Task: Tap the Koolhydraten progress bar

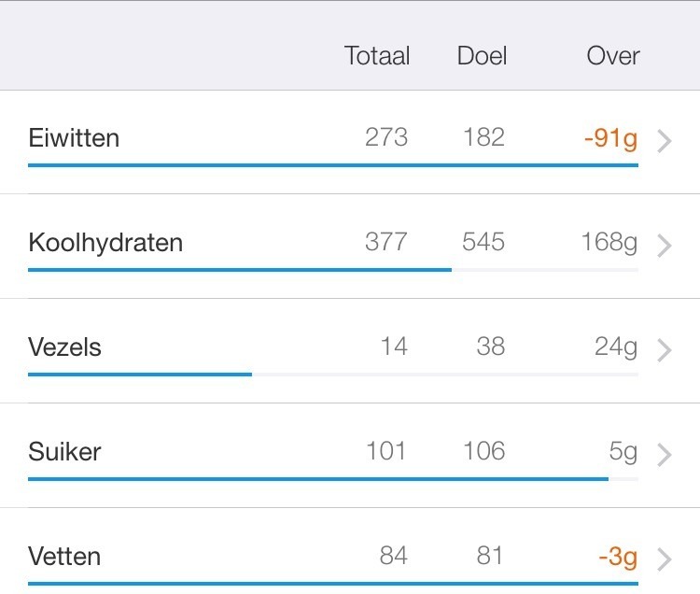Action: [239, 270]
